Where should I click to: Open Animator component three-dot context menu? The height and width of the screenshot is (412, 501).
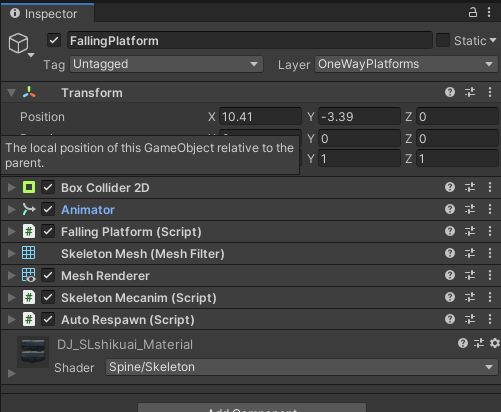pos(490,209)
